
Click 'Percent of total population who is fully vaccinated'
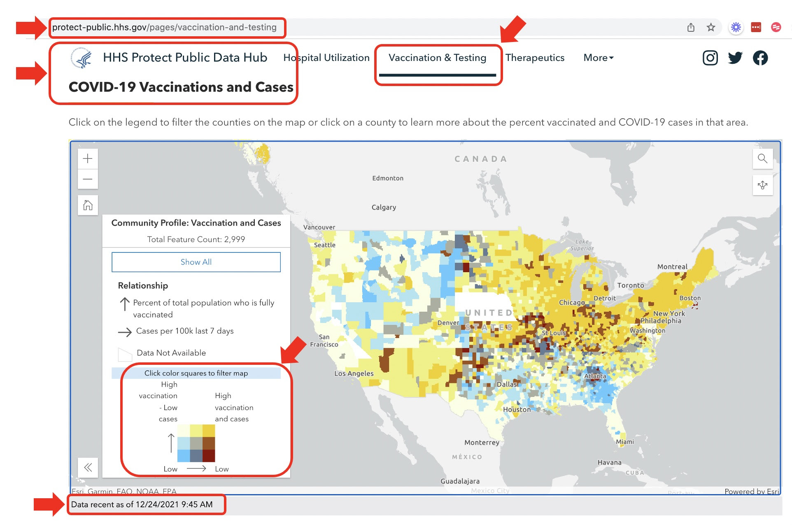(x=203, y=308)
